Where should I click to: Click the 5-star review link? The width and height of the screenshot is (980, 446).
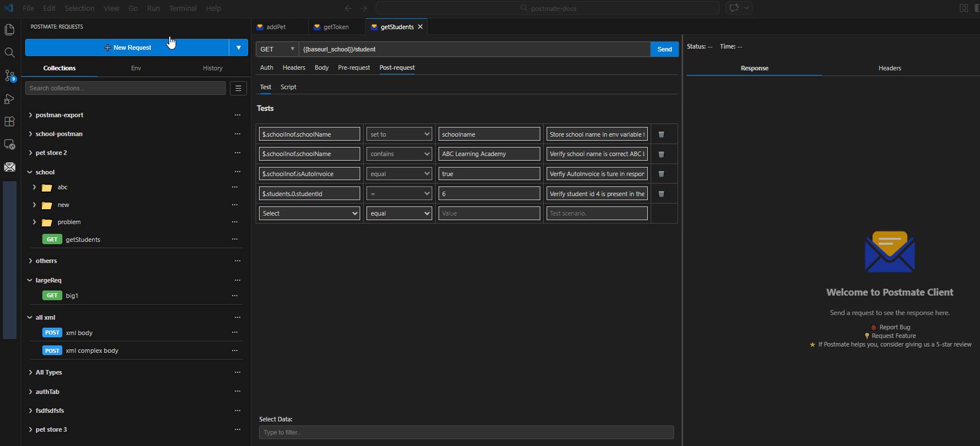895,344
